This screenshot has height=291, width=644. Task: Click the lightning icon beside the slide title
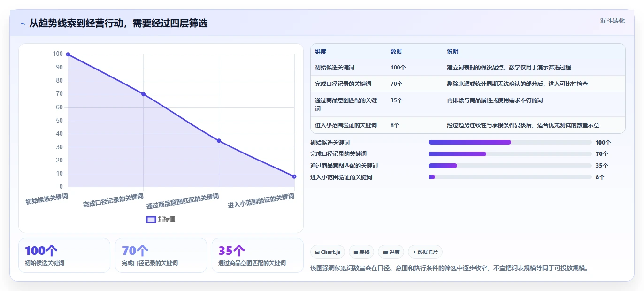[23, 23]
